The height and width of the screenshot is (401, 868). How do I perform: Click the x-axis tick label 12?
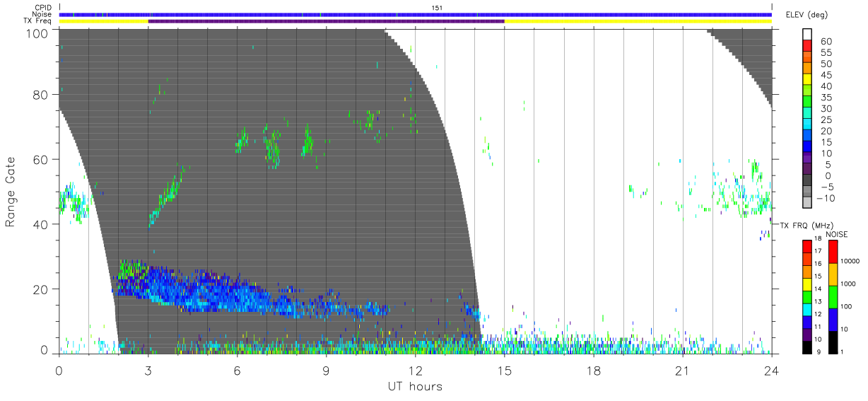pyautogui.click(x=415, y=370)
